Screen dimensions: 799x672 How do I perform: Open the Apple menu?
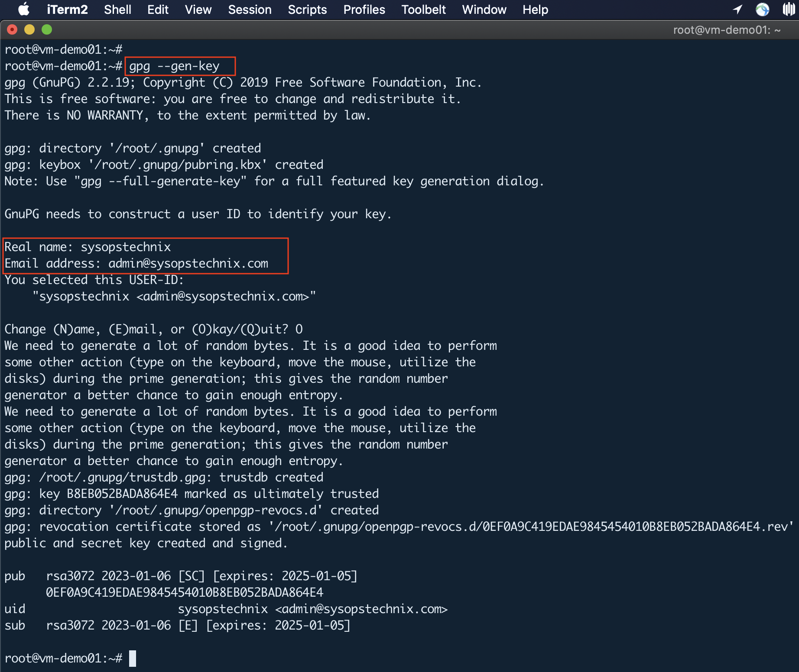(24, 9)
